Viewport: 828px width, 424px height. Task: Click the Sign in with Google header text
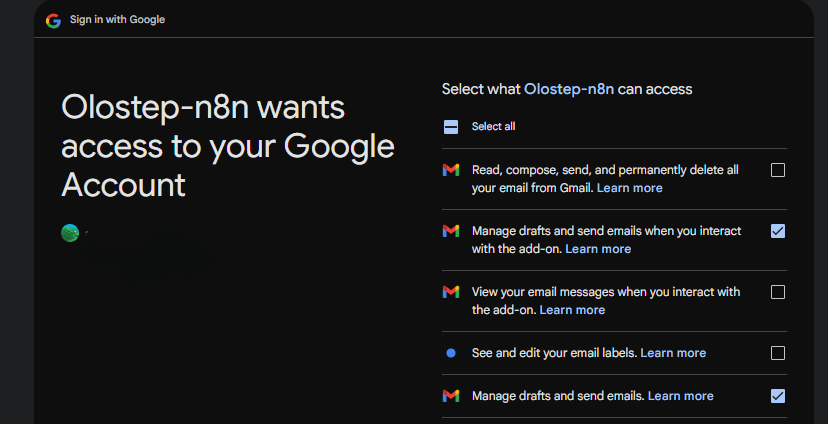point(117,20)
